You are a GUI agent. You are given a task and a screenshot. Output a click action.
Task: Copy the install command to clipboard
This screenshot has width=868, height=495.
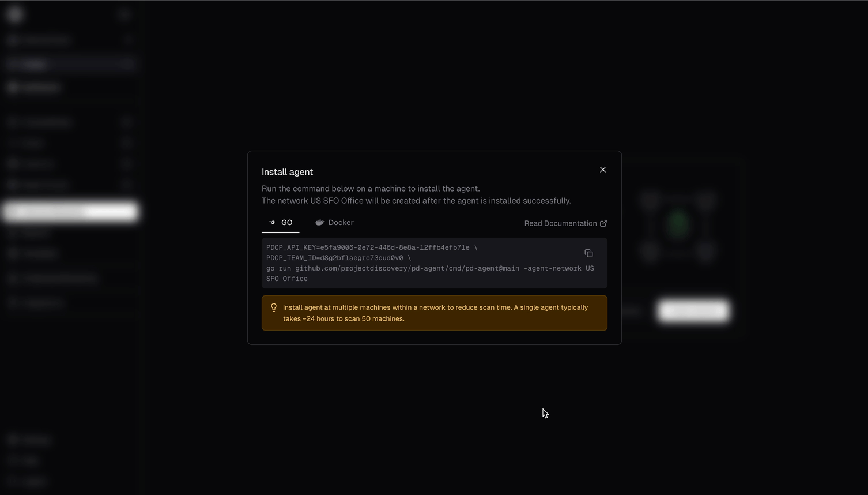tap(588, 253)
